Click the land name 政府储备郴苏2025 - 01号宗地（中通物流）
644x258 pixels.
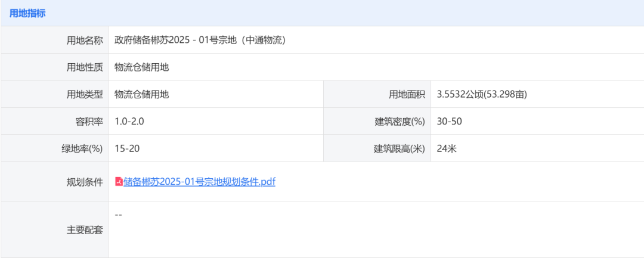[x=201, y=40]
